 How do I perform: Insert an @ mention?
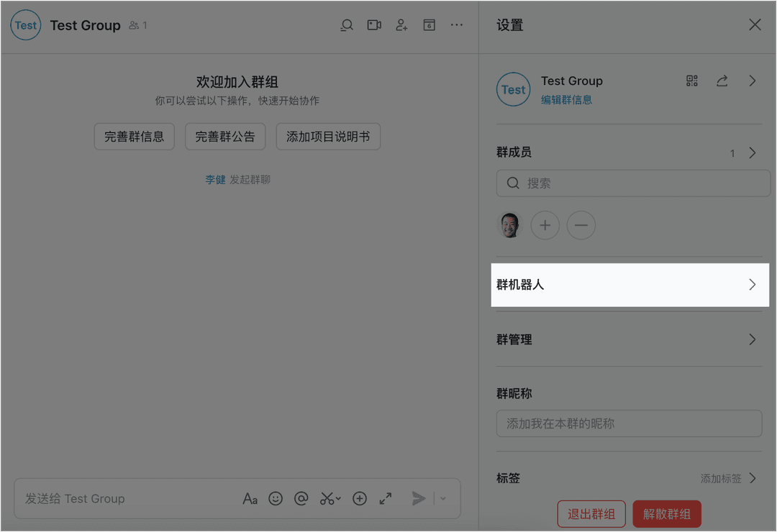coord(301,498)
